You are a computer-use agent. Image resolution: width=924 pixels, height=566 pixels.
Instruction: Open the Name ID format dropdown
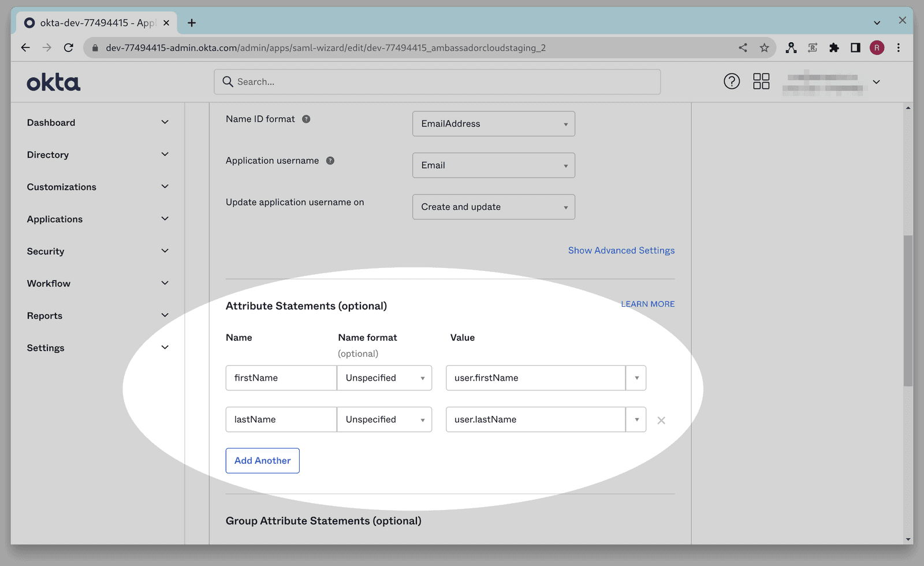(494, 124)
